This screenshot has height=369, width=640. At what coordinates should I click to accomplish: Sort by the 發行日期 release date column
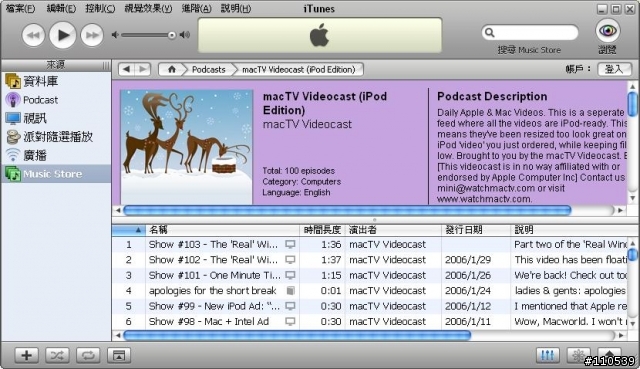(476, 230)
